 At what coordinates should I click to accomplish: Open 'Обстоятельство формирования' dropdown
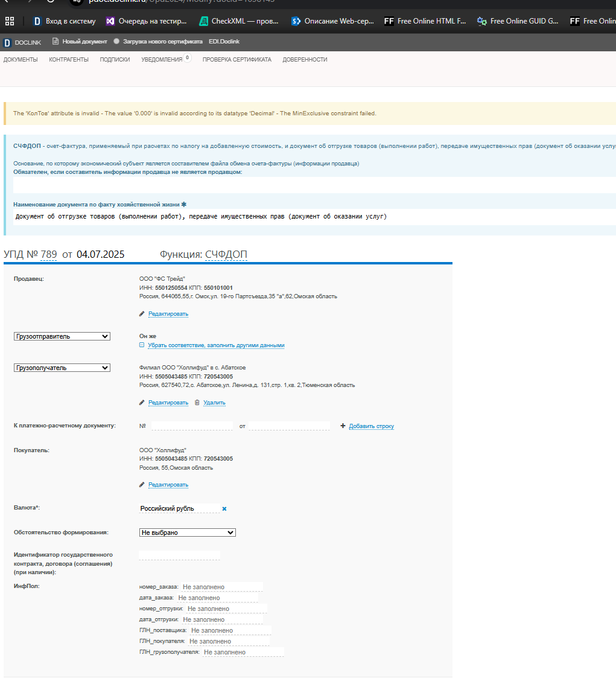click(188, 532)
